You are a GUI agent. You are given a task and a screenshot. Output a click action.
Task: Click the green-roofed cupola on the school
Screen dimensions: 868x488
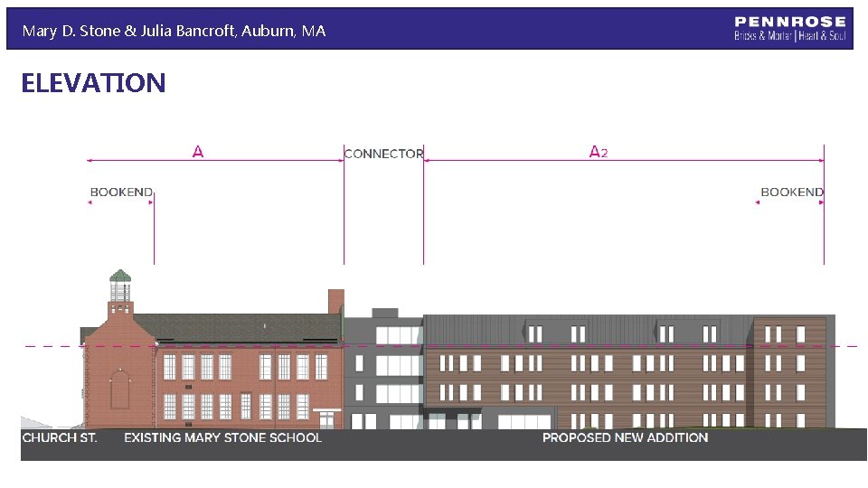tap(120, 286)
